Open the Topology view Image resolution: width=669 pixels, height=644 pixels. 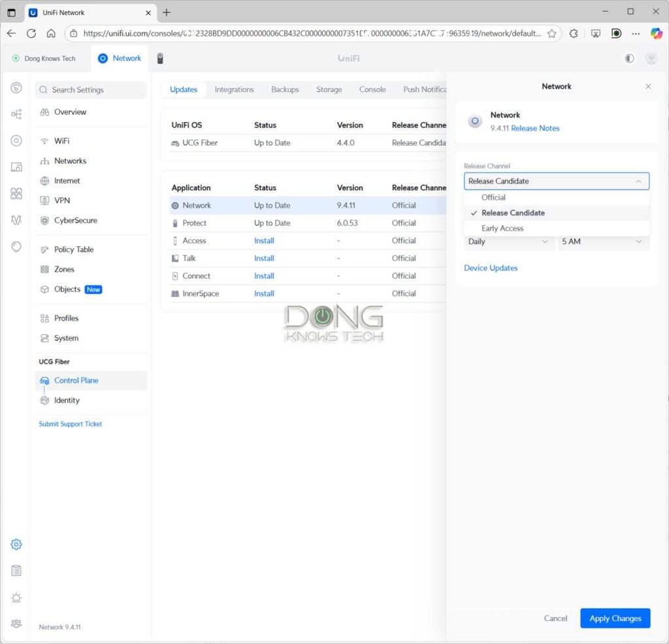[x=16, y=114]
